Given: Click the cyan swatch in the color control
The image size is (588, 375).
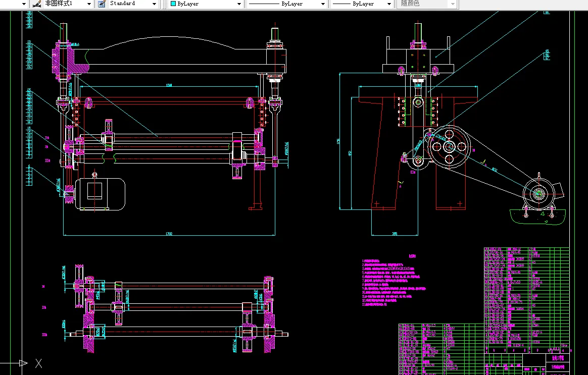Looking at the screenshot, I should pyautogui.click(x=173, y=4).
